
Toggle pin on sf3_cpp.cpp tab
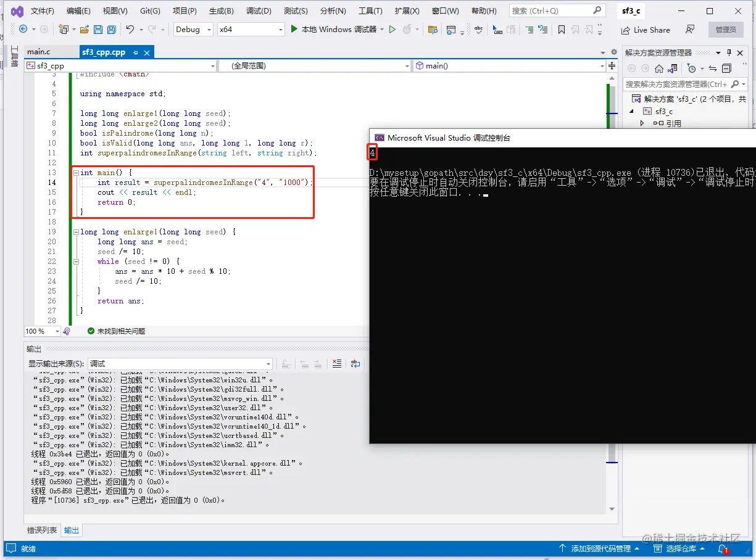click(x=136, y=53)
